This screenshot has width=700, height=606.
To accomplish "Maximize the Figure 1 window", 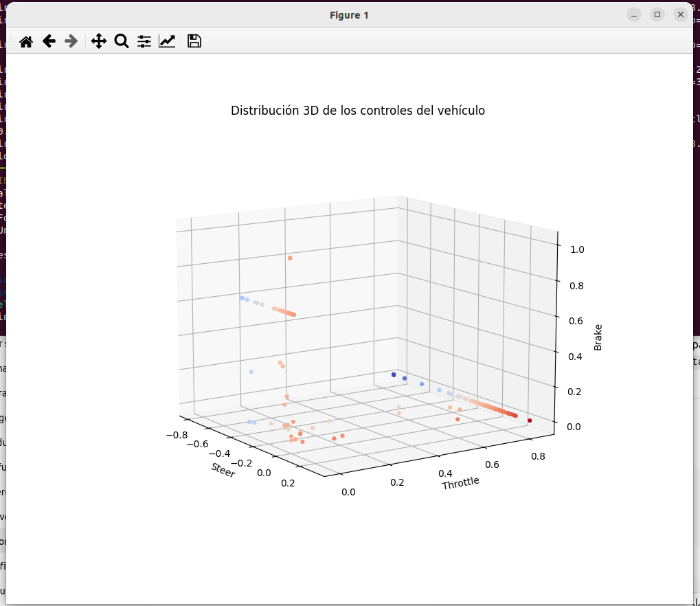I will [x=657, y=14].
